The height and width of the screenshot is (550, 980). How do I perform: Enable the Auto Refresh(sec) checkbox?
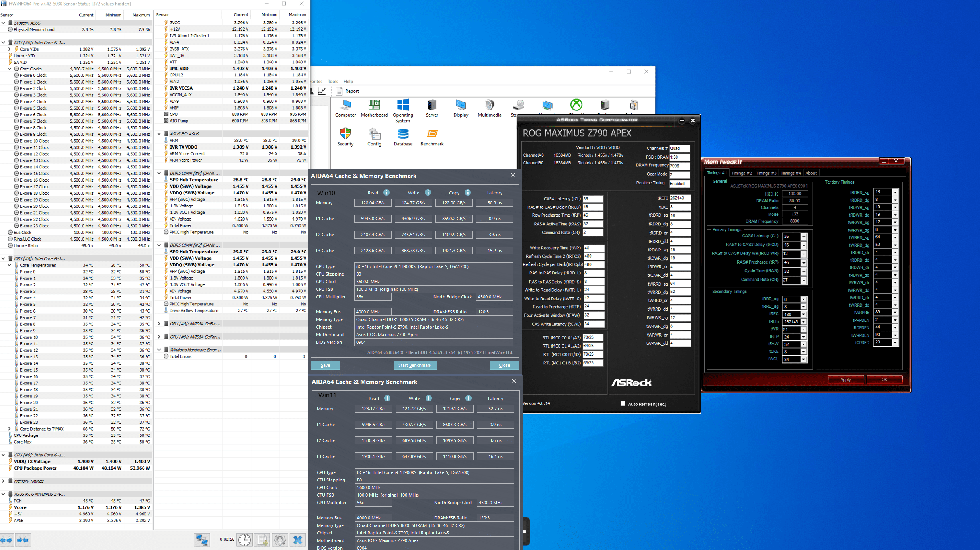[x=623, y=403]
